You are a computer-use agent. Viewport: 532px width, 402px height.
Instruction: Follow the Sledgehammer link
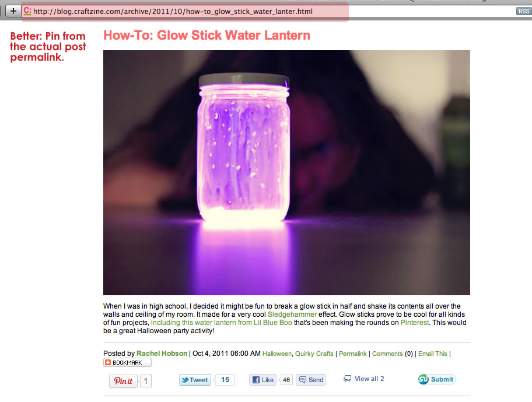click(x=292, y=314)
